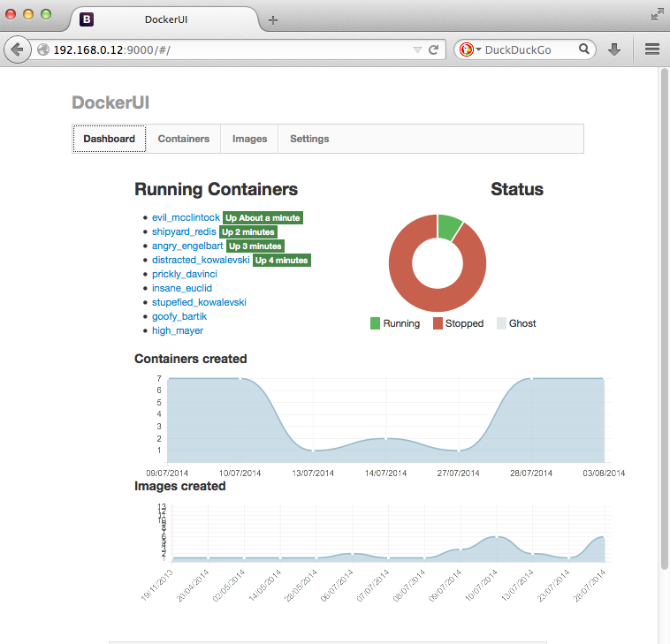The width and height of the screenshot is (670, 644).
Task: Open the prickly_davinci container
Action: coord(185,274)
